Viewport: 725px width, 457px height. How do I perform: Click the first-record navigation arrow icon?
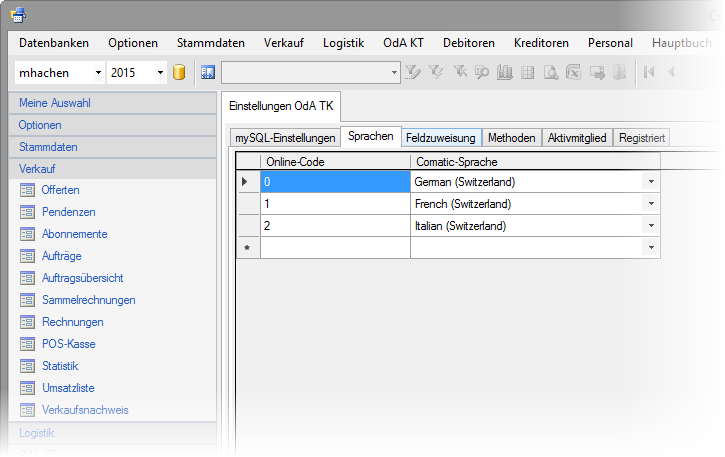(x=649, y=72)
